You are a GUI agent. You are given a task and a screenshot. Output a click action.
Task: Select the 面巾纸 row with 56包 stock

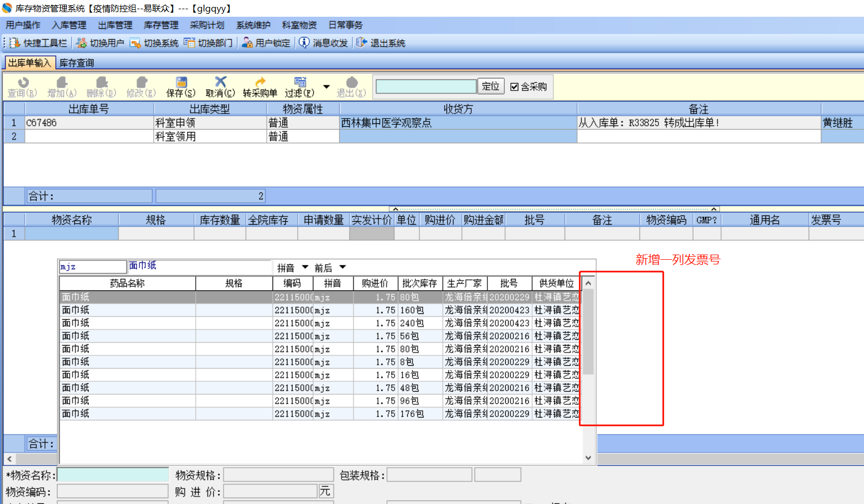click(x=320, y=336)
